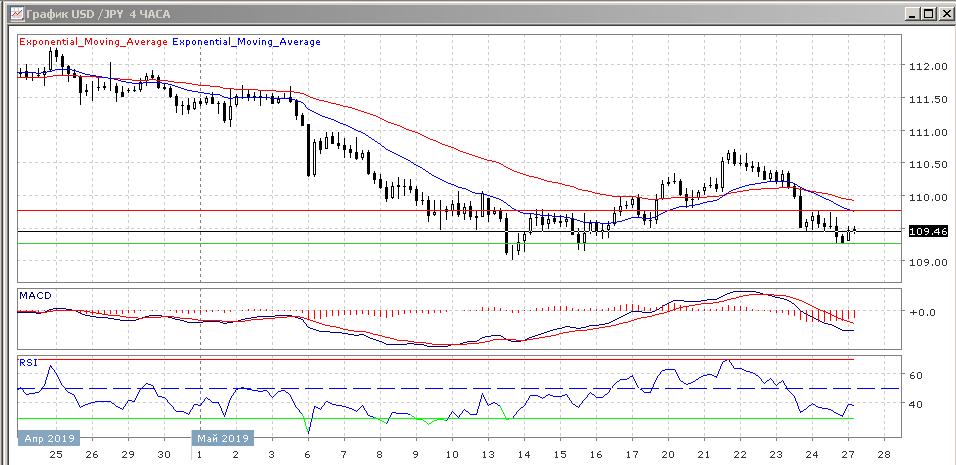This screenshot has width=956, height=465.
Task: Click the current price tag 109.46
Action: point(927,231)
